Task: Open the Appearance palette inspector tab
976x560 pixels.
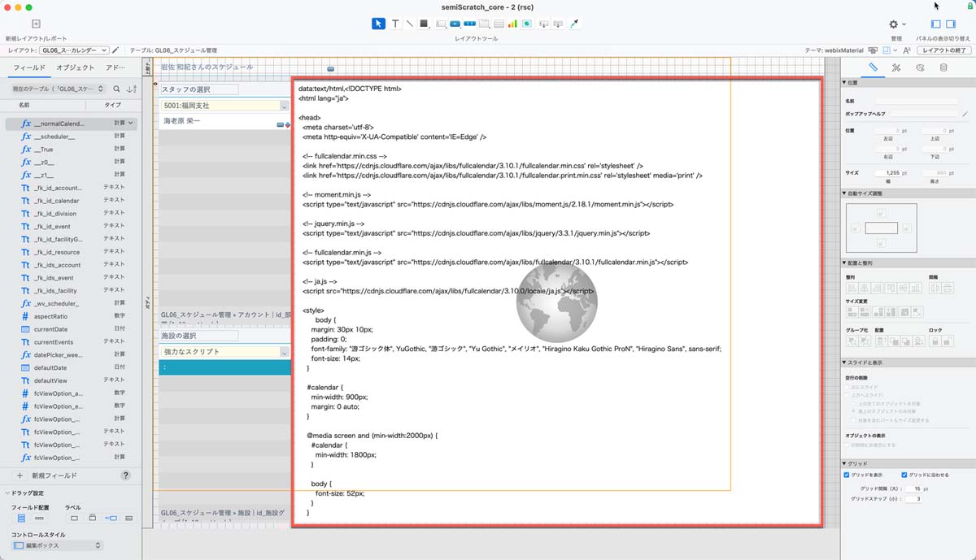Action: click(920, 67)
